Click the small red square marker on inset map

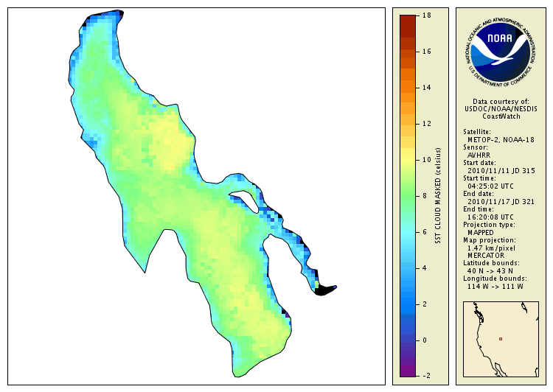click(x=501, y=339)
